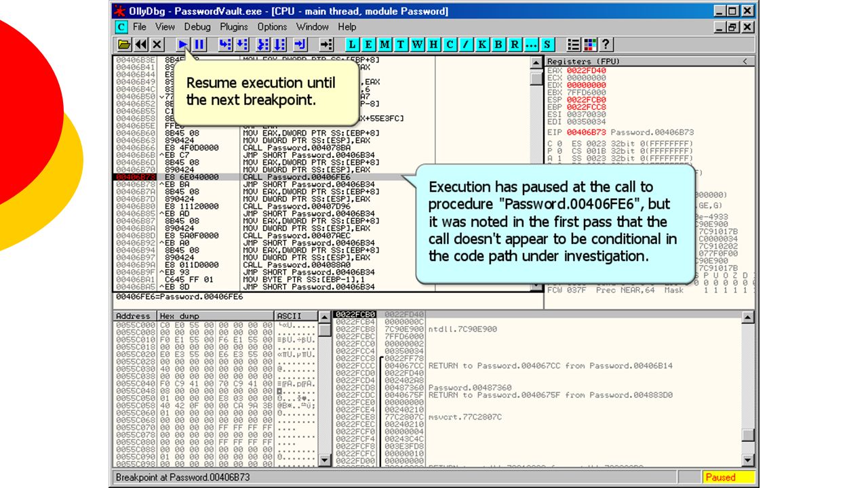Click the Go to address icon
Screen dimensions: 868x488
point(326,45)
